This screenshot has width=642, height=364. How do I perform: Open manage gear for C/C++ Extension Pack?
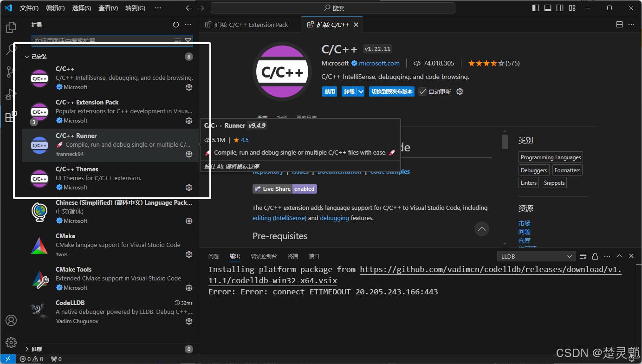[189, 121]
